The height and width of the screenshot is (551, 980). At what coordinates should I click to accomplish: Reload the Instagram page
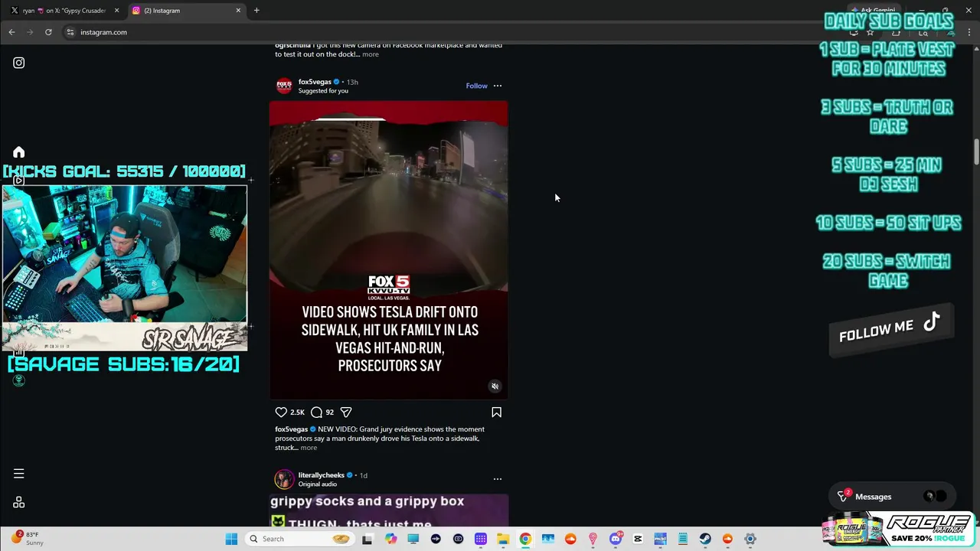pos(48,32)
